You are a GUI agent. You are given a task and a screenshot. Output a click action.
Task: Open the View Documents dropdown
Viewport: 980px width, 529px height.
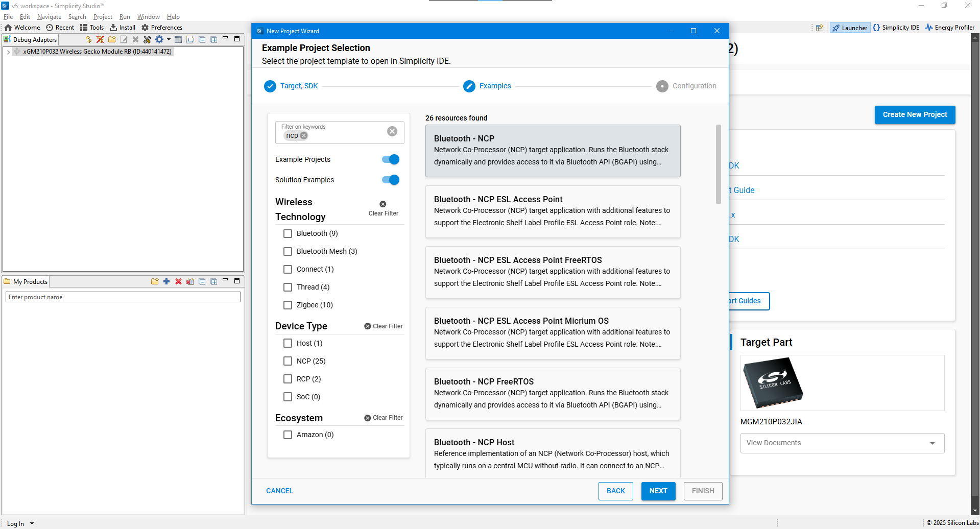tap(842, 443)
